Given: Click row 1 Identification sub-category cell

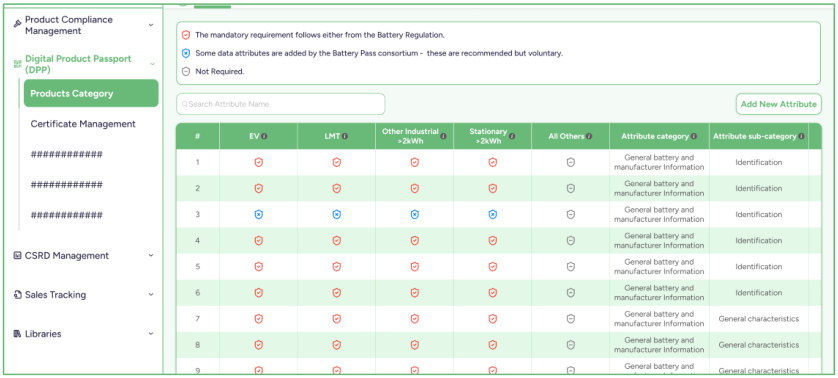Looking at the screenshot, I should click(x=758, y=162).
